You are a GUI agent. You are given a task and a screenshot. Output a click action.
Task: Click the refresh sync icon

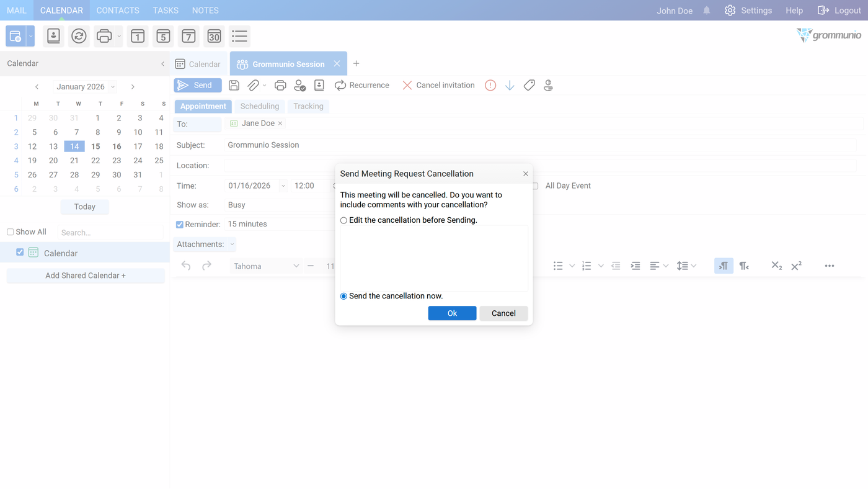click(x=79, y=36)
